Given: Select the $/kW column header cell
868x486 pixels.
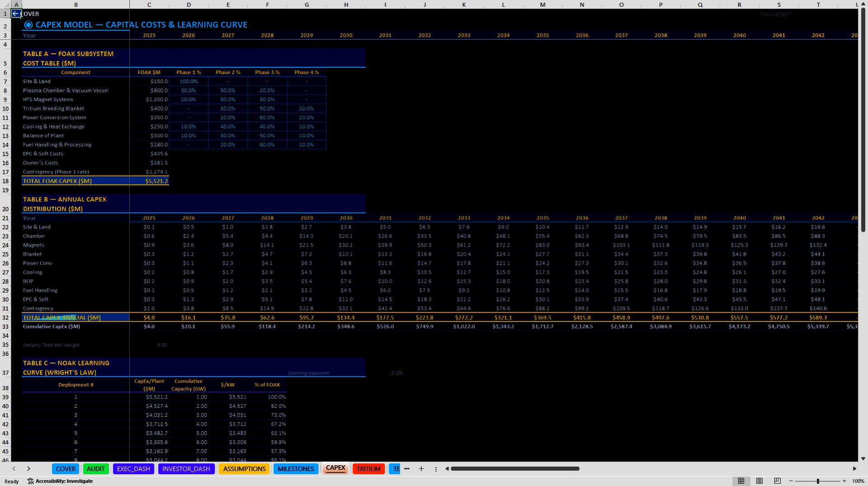Looking at the screenshot, I should pos(228,385).
